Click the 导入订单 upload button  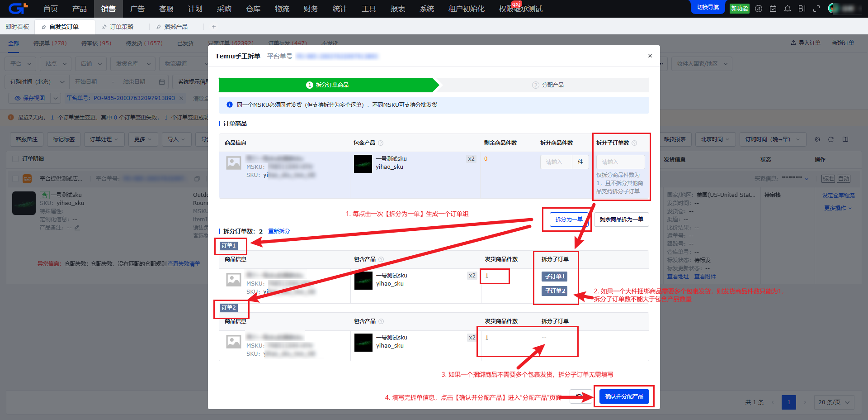(x=806, y=43)
